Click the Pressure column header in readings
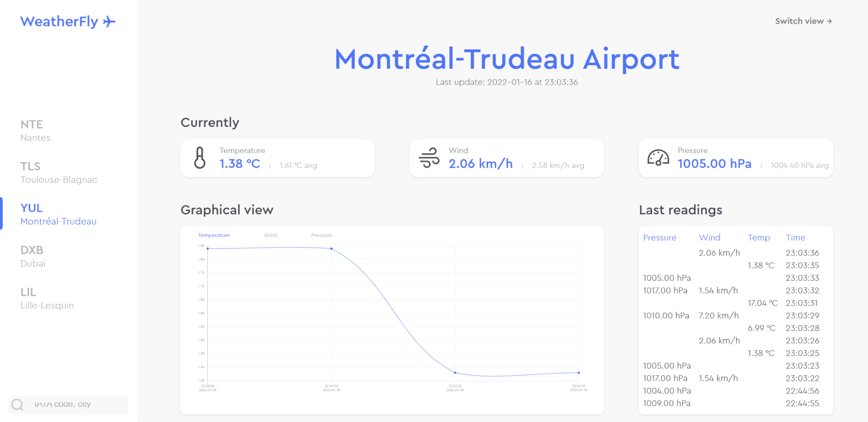868x422 pixels. pos(660,237)
